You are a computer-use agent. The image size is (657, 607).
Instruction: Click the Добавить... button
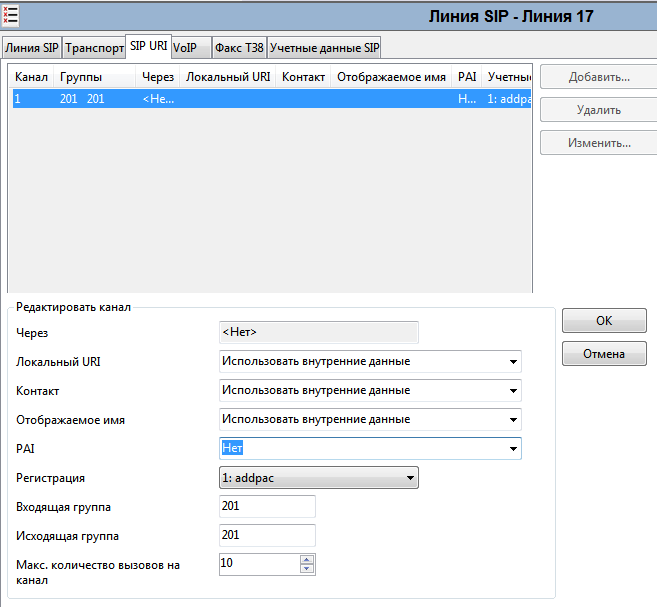point(599,77)
